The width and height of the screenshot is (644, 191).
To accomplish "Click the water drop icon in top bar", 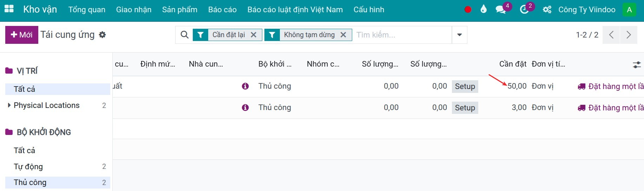I will [x=484, y=9].
